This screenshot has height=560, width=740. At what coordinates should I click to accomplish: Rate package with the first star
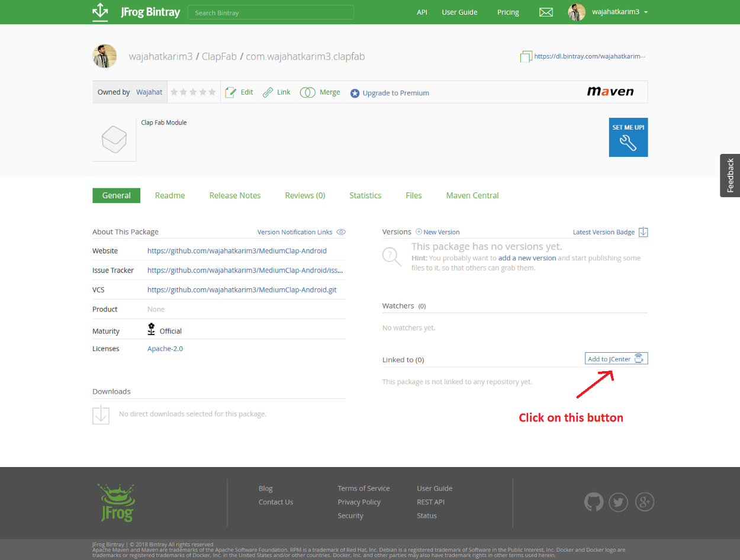[174, 92]
